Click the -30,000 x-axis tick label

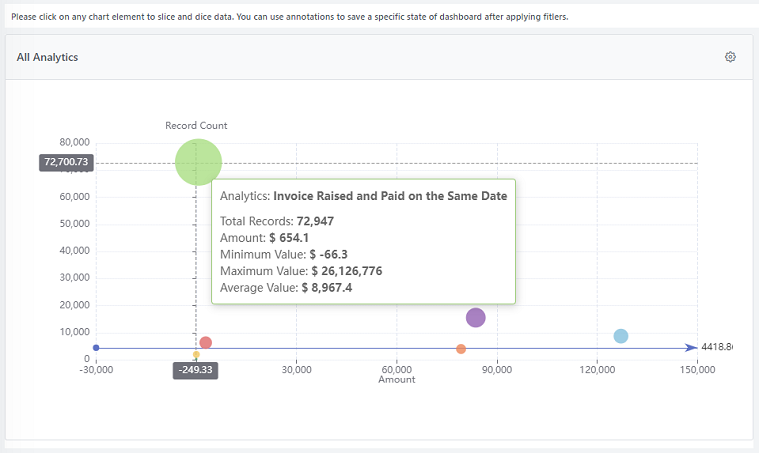coord(97,369)
